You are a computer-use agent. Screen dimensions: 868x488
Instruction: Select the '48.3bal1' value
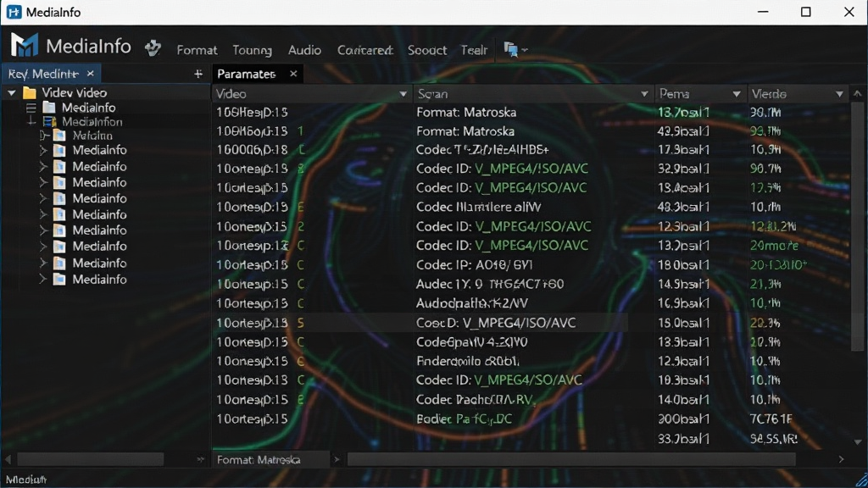(683, 207)
